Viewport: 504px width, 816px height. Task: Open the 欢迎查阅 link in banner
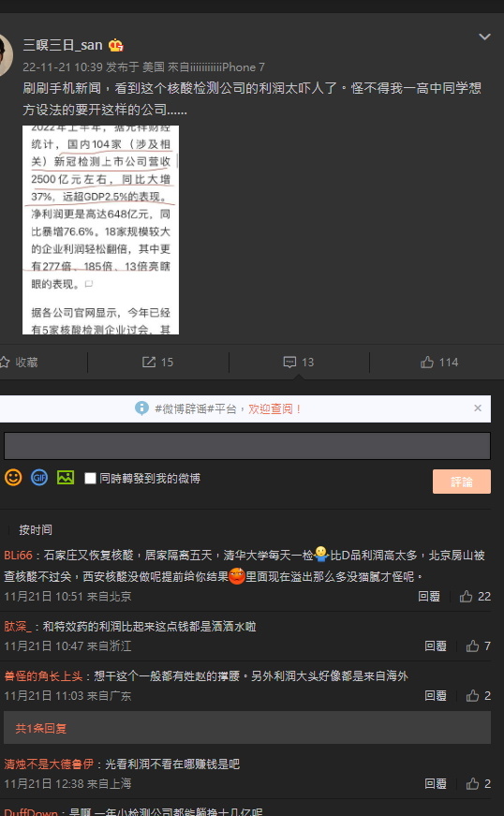click(x=274, y=409)
